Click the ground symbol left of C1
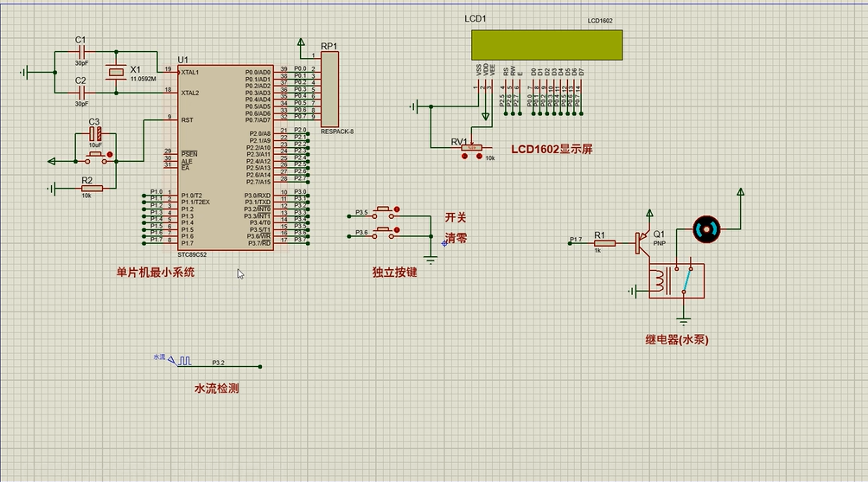Image resolution: width=868 pixels, height=482 pixels. tap(28, 72)
